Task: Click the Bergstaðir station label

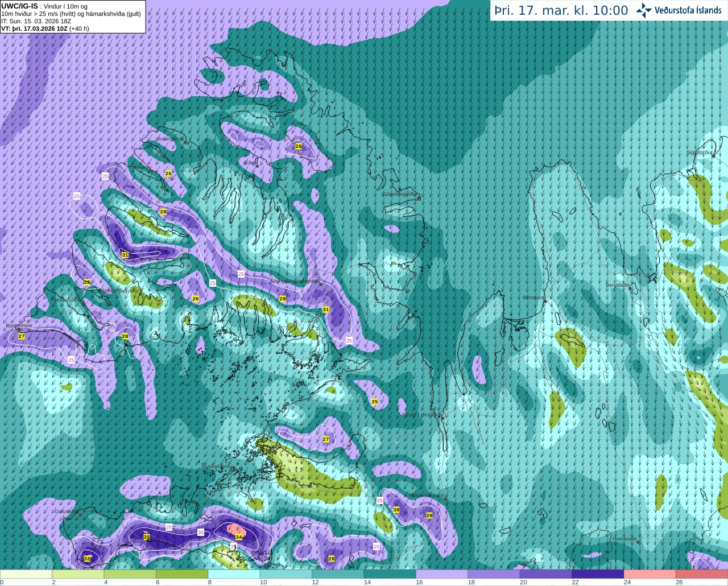Action: pyautogui.click(x=618, y=284)
